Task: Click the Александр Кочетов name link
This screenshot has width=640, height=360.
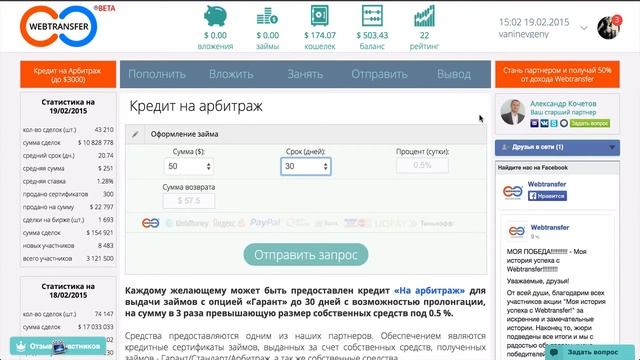Action: coord(563,104)
